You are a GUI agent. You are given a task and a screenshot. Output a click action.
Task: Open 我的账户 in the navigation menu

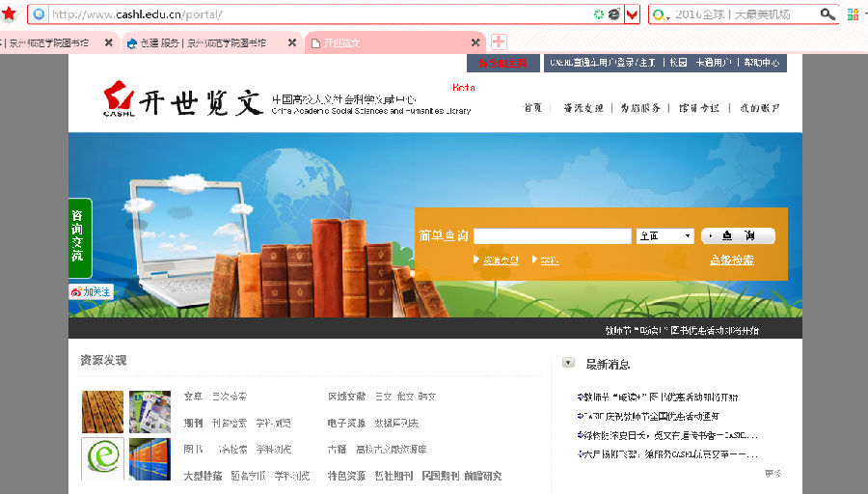760,108
